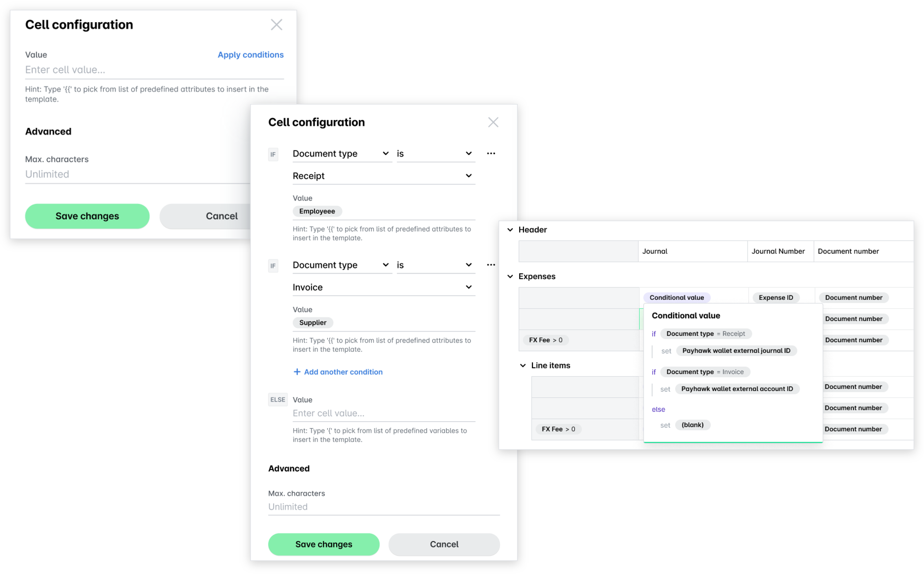Open the first 'is' operator dropdown
The width and height of the screenshot is (924, 574).
click(436, 153)
